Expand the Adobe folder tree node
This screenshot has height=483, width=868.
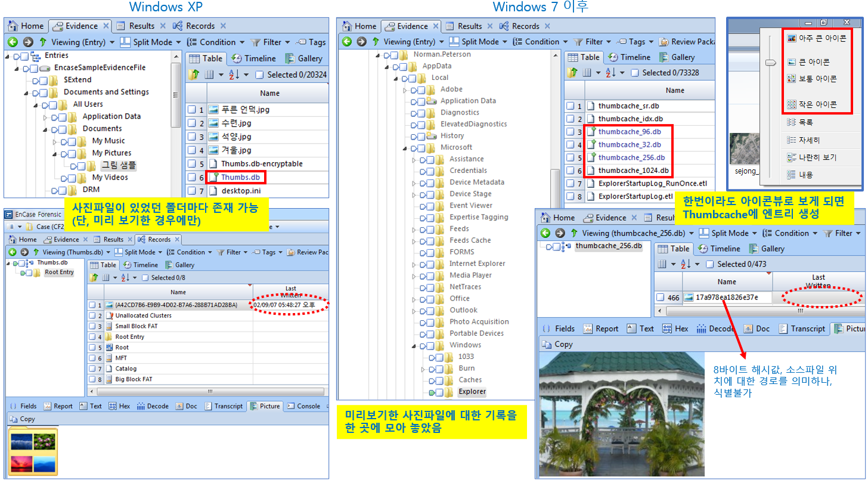(404, 89)
